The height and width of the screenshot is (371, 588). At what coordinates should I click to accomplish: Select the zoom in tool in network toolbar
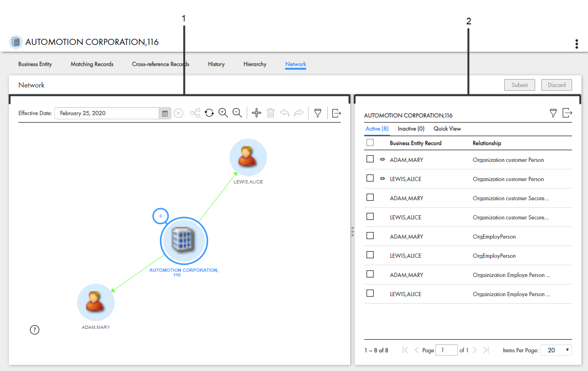[x=223, y=113]
